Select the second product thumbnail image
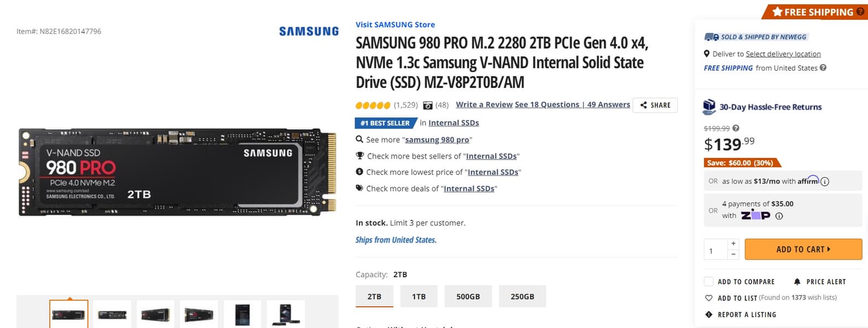Viewport: 868px width, 328px height. tap(112, 314)
